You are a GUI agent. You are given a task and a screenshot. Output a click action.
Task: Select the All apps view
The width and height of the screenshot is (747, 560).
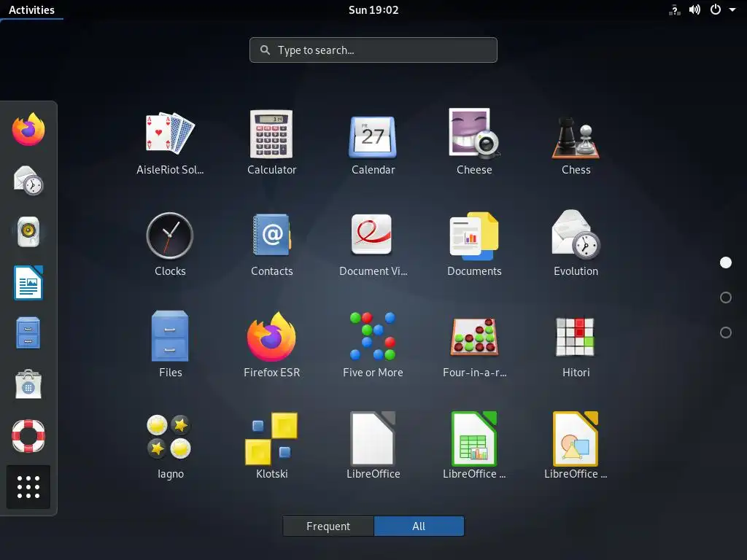[419, 526]
